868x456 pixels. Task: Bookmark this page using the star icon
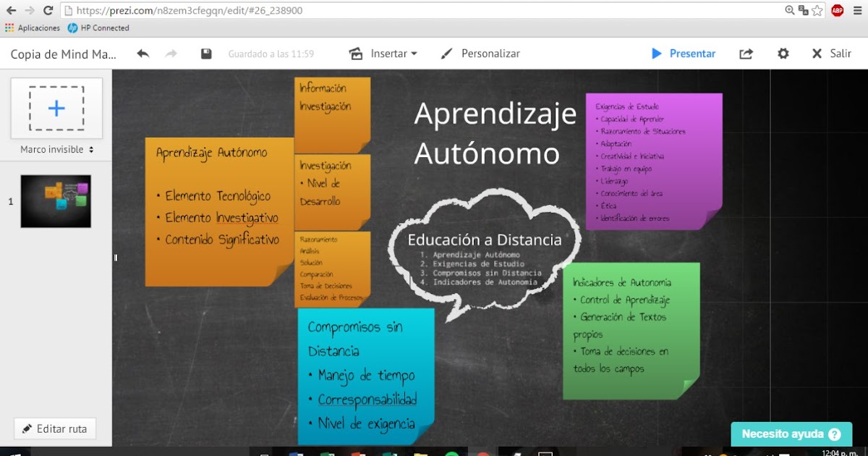click(816, 10)
